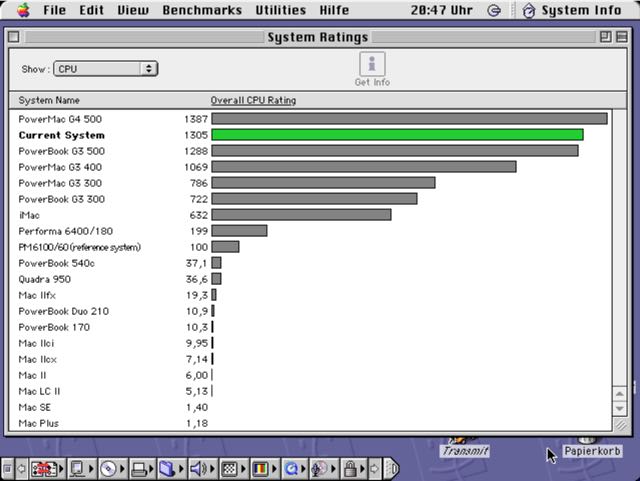The height and width of the screenshot is (481, 640).
Task: Open the speaker volume Control Strip module
Action: pos(202,469)
